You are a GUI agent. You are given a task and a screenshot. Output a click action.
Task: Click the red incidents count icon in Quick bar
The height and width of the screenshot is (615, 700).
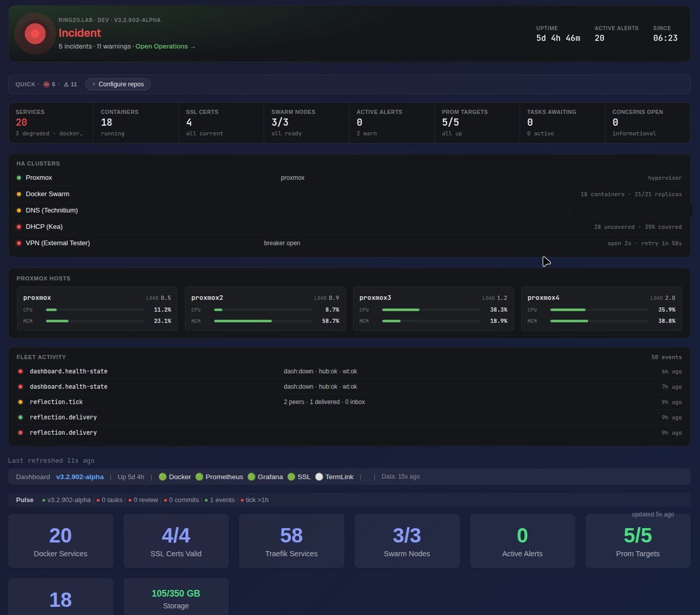[46, 84]
